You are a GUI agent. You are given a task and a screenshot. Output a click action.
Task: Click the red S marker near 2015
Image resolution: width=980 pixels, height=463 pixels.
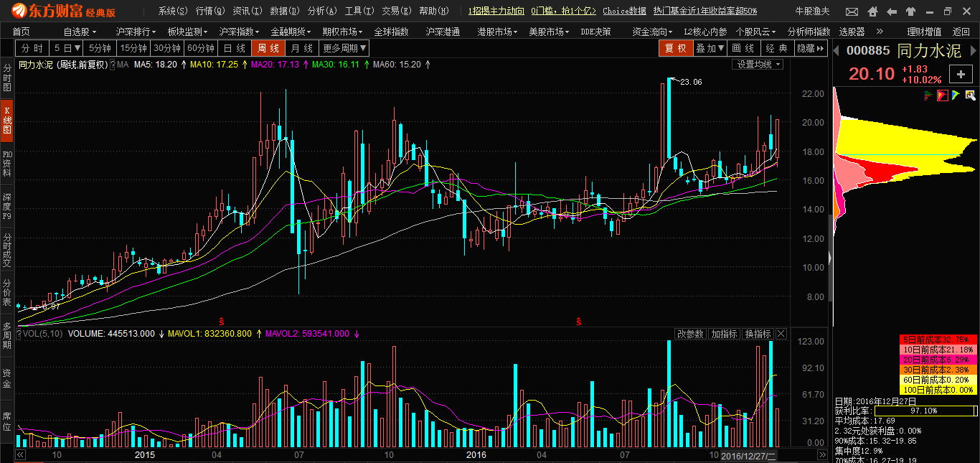point(222,320)
